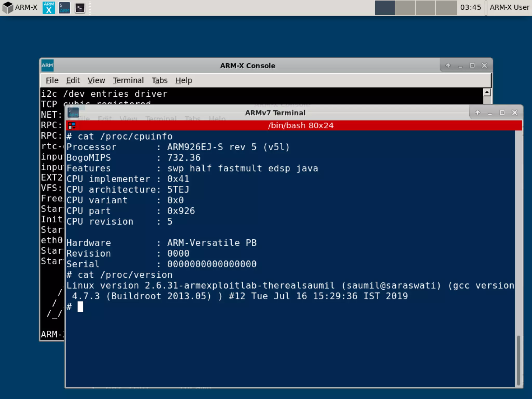Open the Tabs menu in ARM-X Console

pyautogui.click(x=159, y=81)
